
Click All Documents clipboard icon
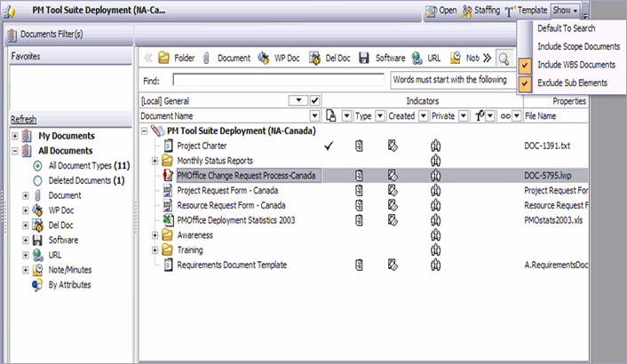click(x=27, y=151)
